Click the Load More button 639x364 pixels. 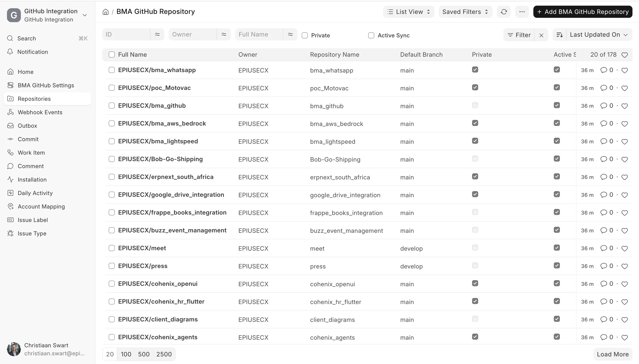pyautogui.click(x=613, y=354)
